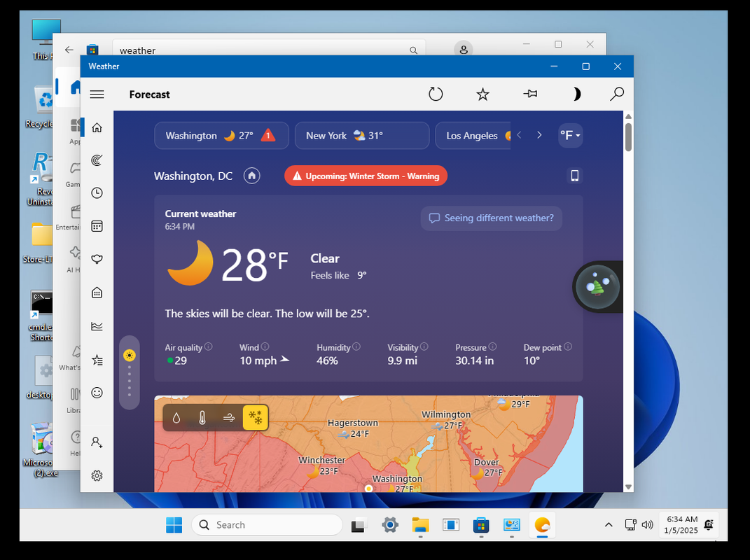Open Favorites list icon in sidebar
Image resolution: width=750 pixels, height=560 pixels.
(x=97, y=360)
